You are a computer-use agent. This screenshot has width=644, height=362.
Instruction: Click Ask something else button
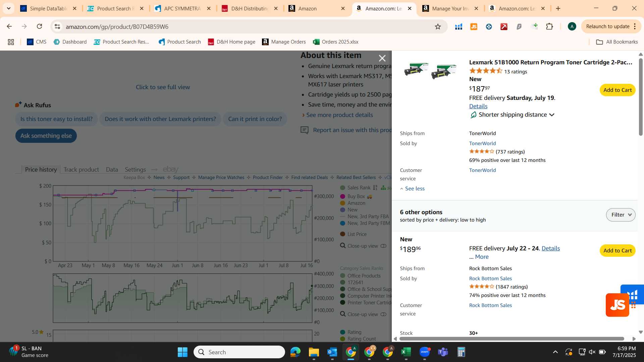coord(46,136)
